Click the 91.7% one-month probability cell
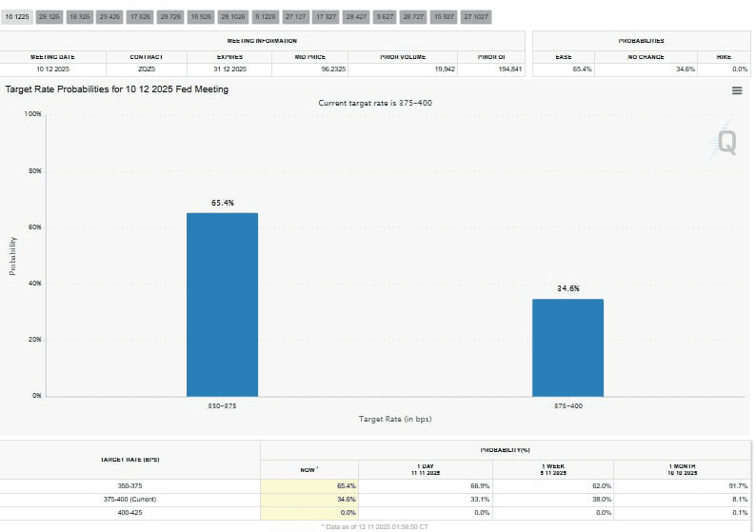Viewport: 756px width, 532px height. pyautogui.click(x=735, y=485)
